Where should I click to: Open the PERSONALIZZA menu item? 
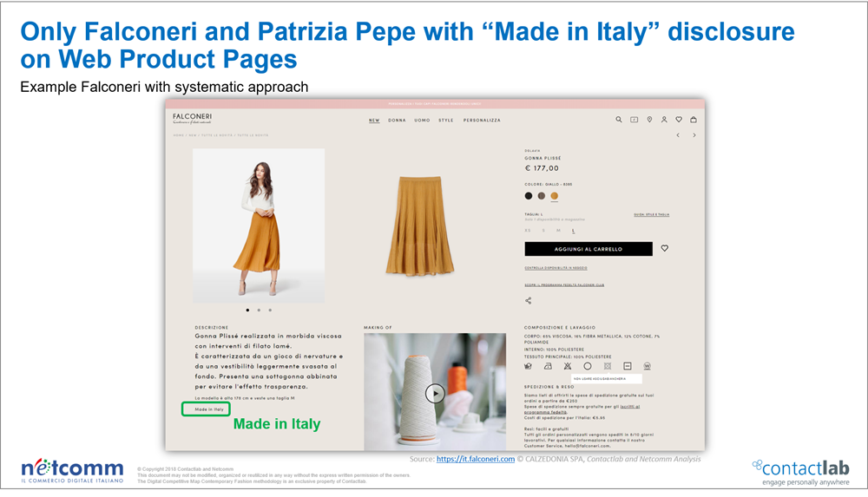(x=482, y=120)
